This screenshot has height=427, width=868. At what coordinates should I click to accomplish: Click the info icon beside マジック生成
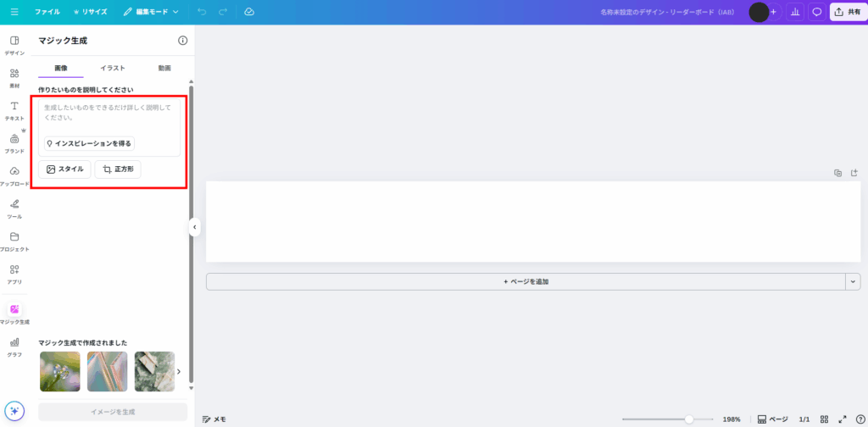182,41
